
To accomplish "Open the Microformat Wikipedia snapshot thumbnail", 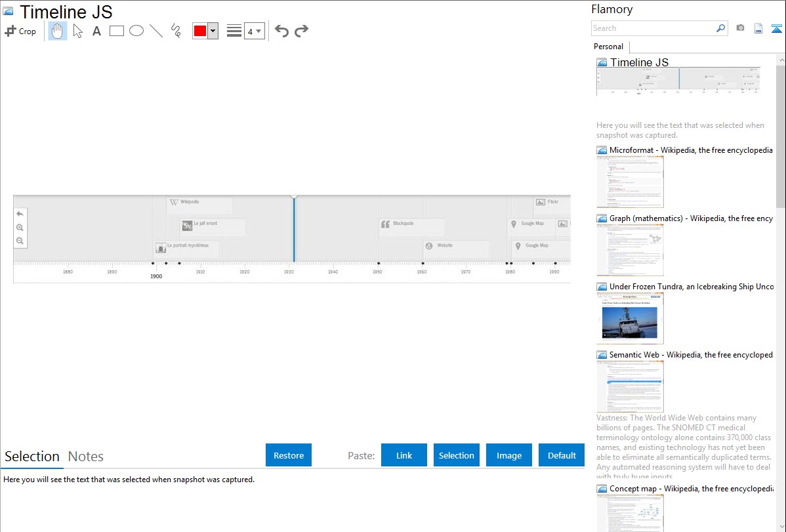I will 630,182.
